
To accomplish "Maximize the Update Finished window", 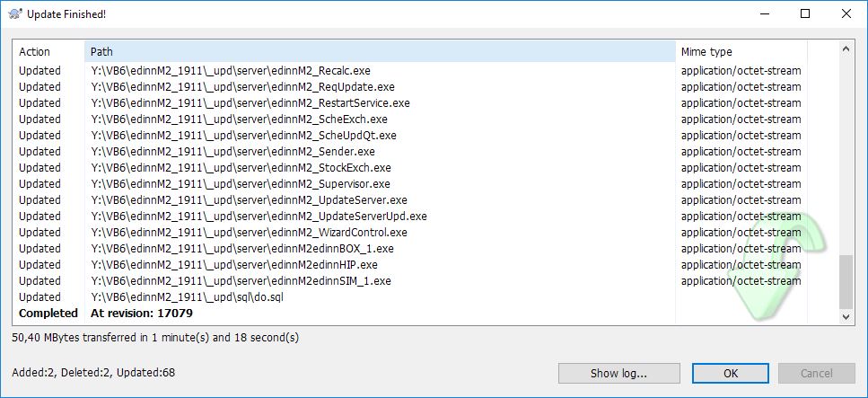I will (x=805, y=14).
